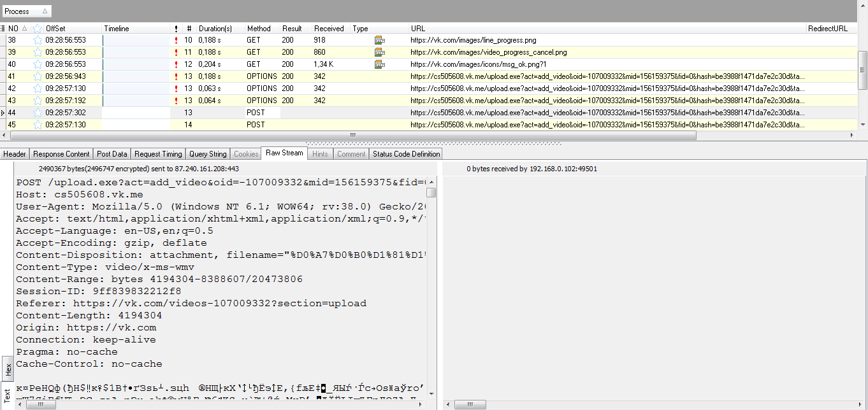Switch to the Header tab
The width and height of the screenshot is (868, 410).
coord(15,154)
